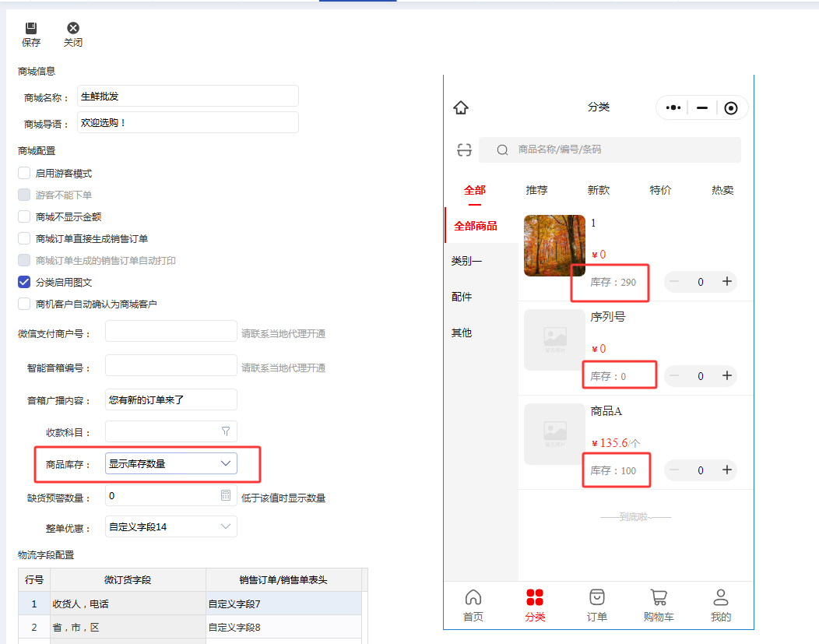
Task: Increase quantity of 商品A with plus button
Action: pos(727,470)
